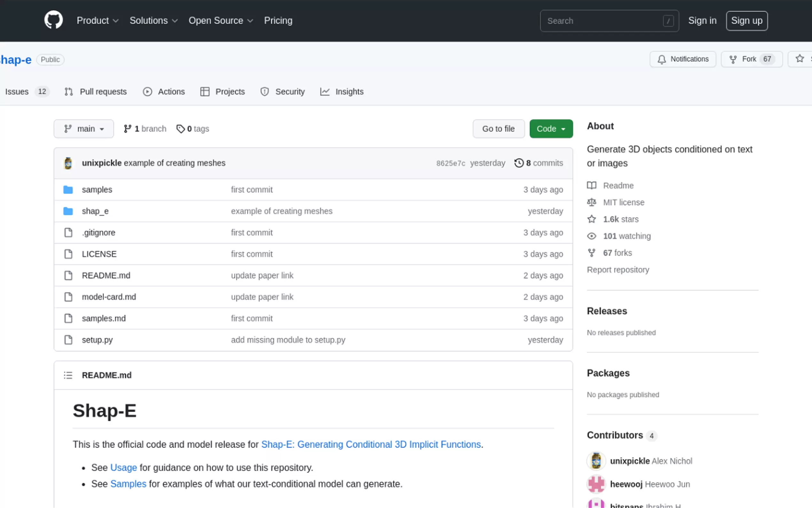The width and height of the screenshot is (812, 508).
Task: Open the green Code dropdown
Action: click(551, 129)
